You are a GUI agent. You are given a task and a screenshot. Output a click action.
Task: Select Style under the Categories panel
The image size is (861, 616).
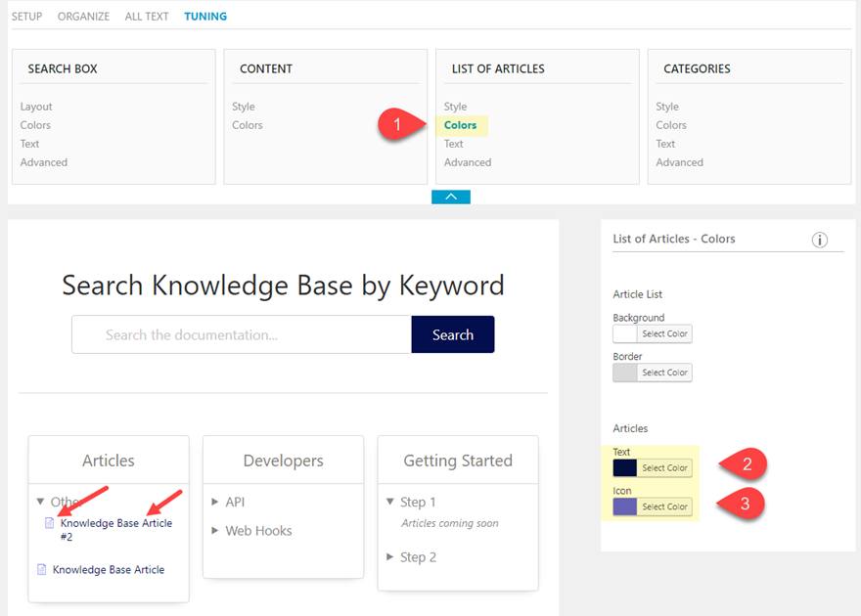point(667,106)
